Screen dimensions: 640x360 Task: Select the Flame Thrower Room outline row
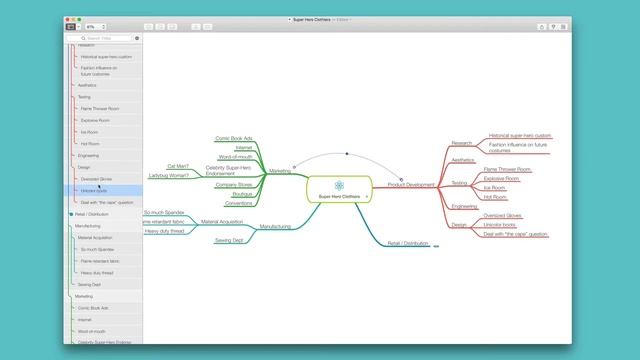coord(104,109)
